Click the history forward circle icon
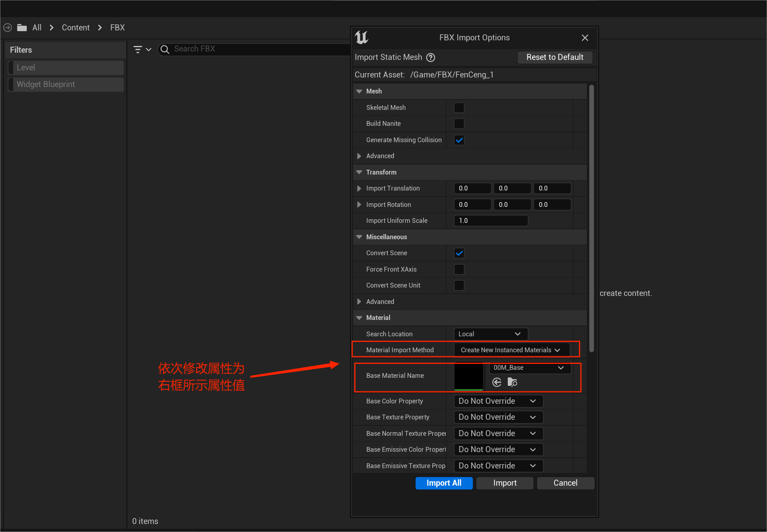This screenshot has height=532, width=767. coord(8,28)
